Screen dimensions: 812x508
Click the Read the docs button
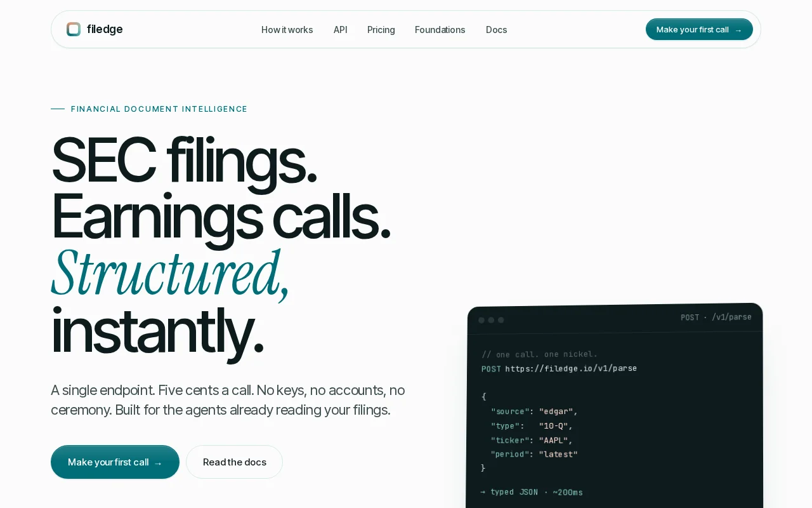(x=235, y=462)
